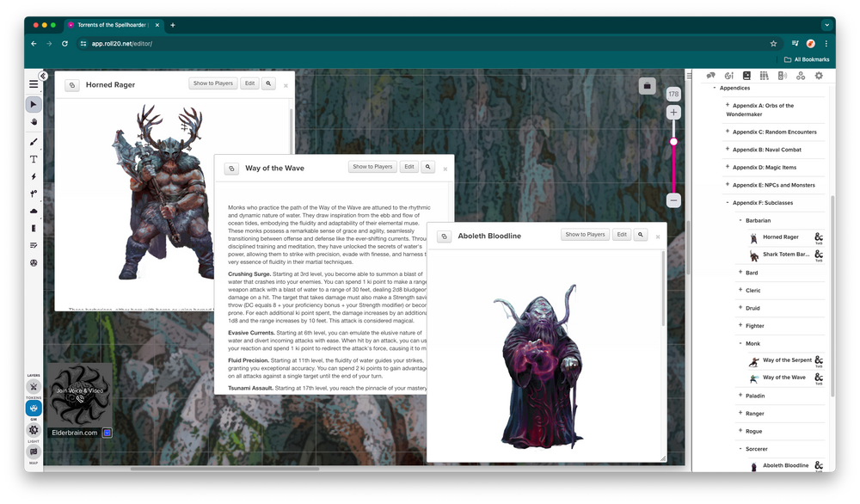Open Way of the Serpent handout
860x504 pixels.
point(786,360)
